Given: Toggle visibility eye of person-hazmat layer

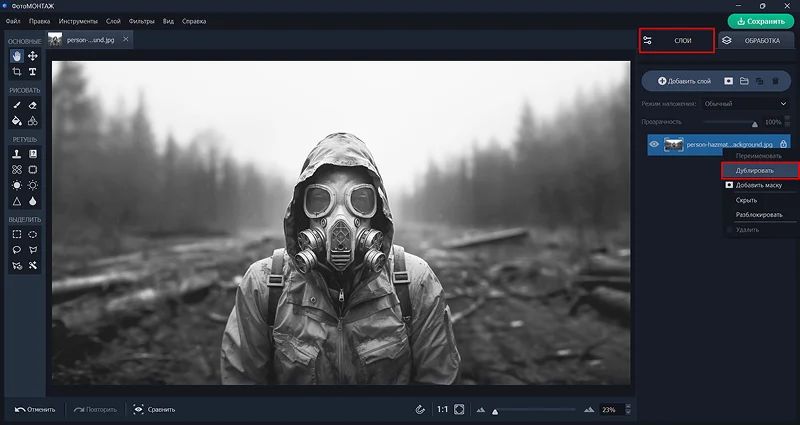Looking at the screenshot, I should pyautogui.click(x=654, y=144).
